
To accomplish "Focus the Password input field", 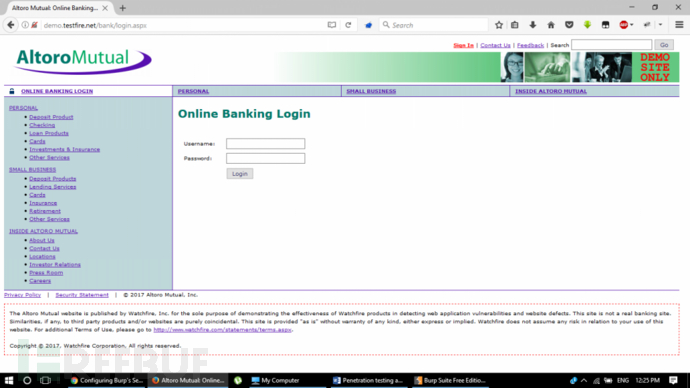I will click(x=265, y=158).
